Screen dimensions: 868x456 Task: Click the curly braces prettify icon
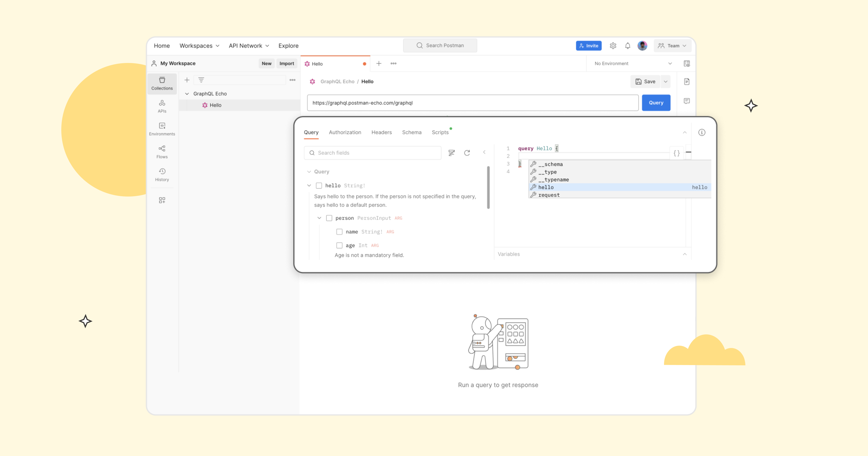[676, 153]
